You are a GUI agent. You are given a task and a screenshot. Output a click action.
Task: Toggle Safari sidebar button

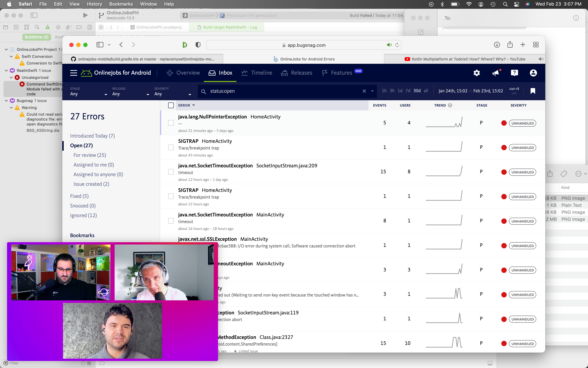pos(100,45)
